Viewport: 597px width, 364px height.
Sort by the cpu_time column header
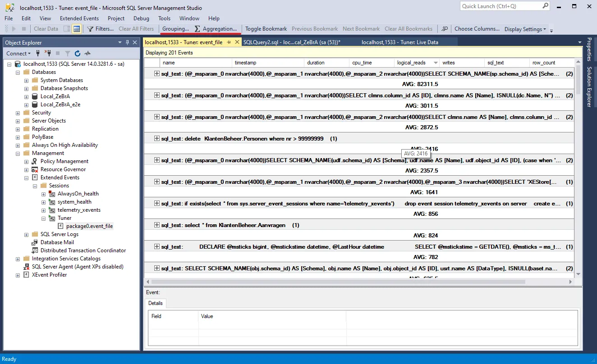pos(372,63)
